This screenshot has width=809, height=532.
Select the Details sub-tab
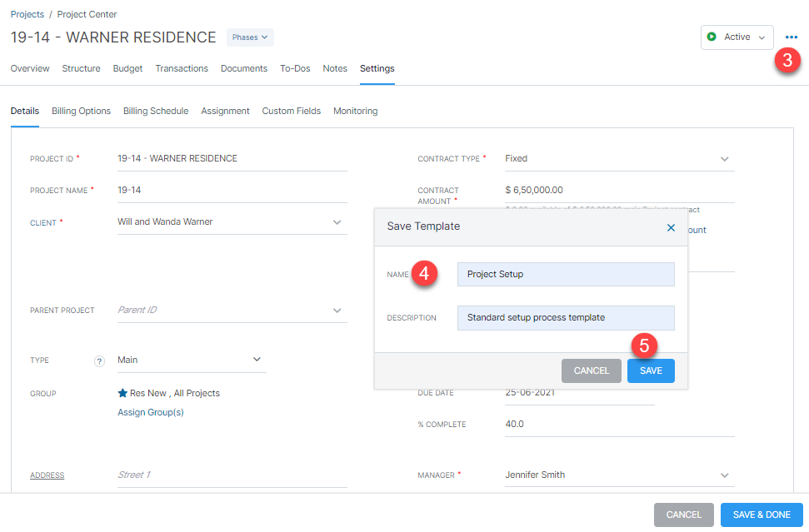pos(25,111)
